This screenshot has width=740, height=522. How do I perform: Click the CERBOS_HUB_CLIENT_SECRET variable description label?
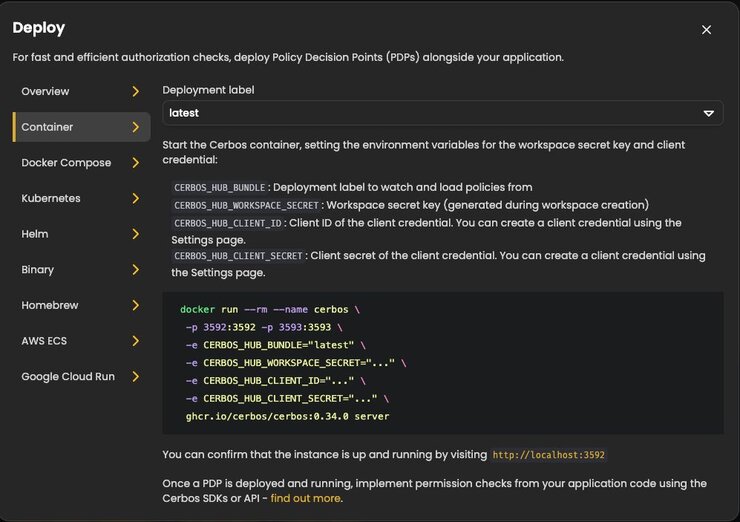[x=238, y=256]
